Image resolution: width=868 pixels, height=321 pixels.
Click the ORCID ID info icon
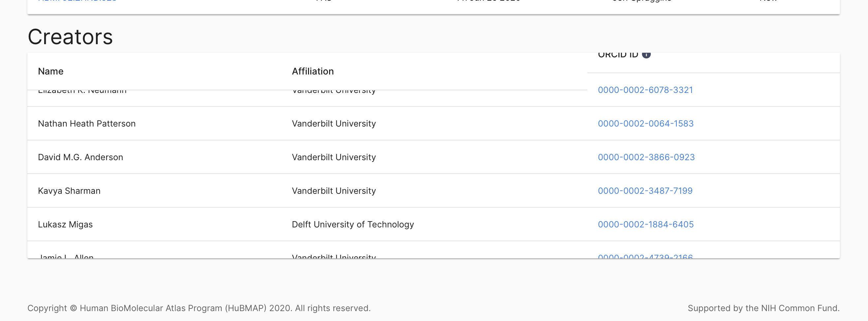coord(646,55)
